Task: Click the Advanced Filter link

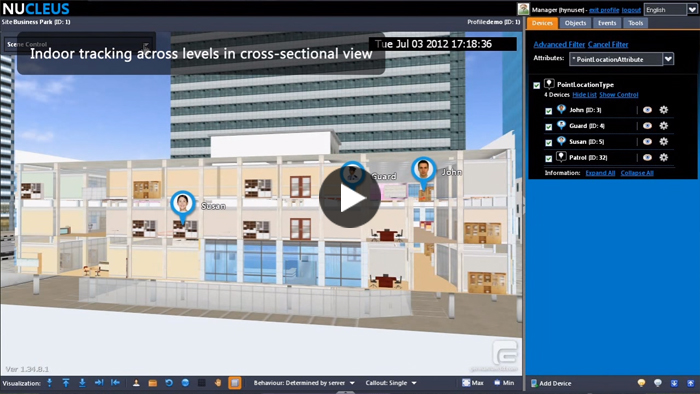Action: click(x=559, y=44)
